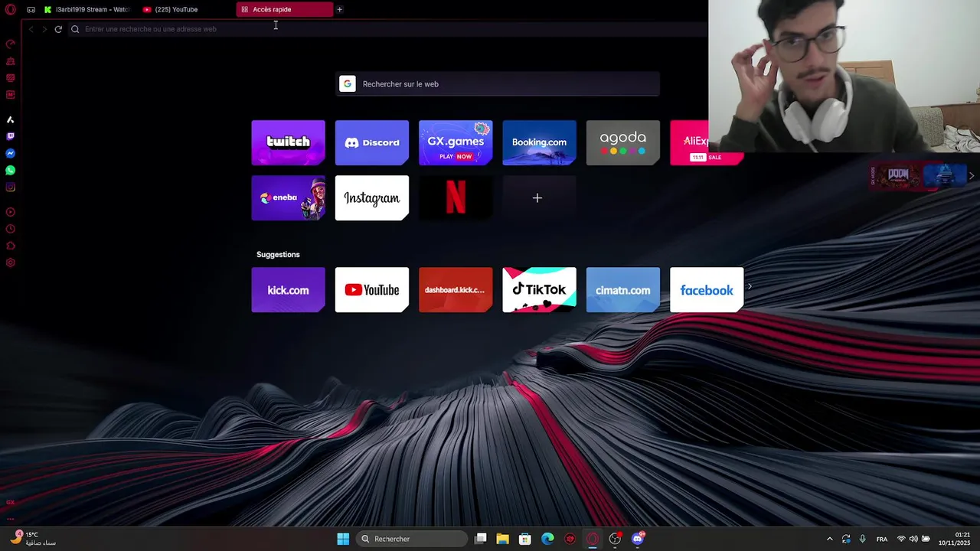Open the Twitch speed dial tile
The image size is (980, 551).
(x=288, y=142)
